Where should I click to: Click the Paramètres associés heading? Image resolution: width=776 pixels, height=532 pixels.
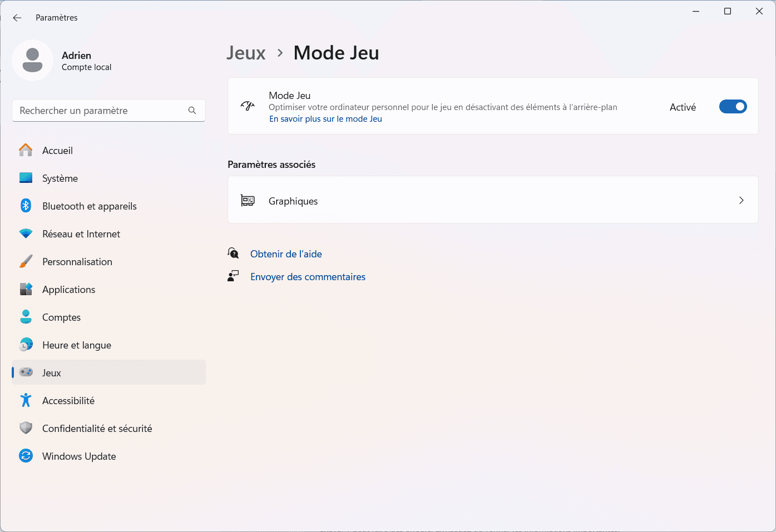click(x=271, y=165)
